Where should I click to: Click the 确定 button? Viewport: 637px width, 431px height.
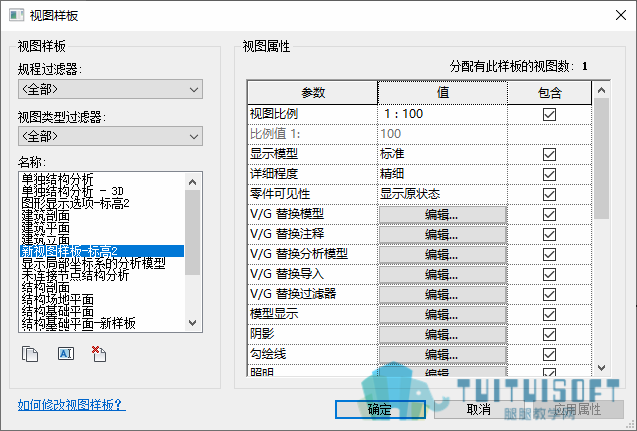coord(380,409)
